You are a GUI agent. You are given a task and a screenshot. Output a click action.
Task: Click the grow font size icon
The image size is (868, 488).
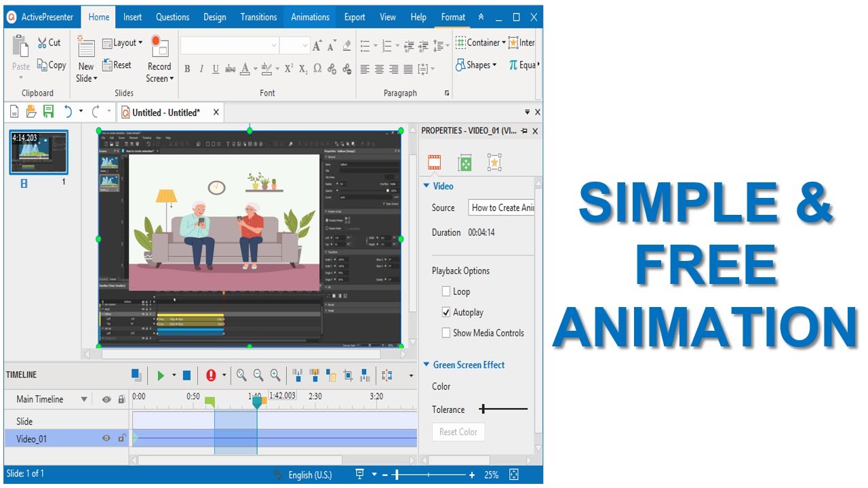pyautogui.click(x=317, y=46)
